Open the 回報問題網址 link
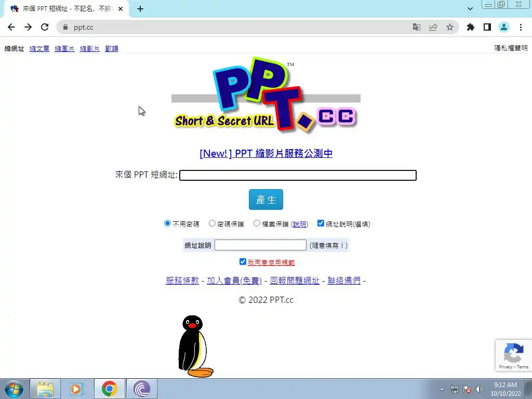Screen dimensions: 532x399 (295, 281)
